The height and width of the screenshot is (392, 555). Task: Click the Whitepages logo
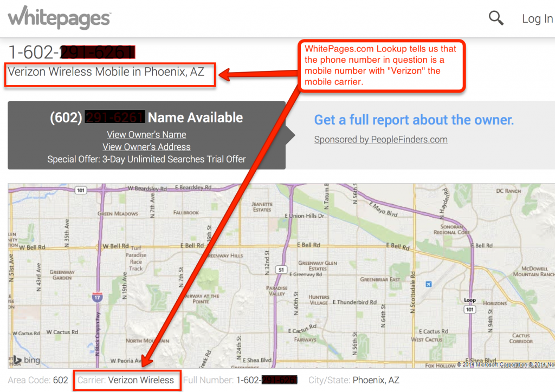pyautogui.click(x=60, y=17)
